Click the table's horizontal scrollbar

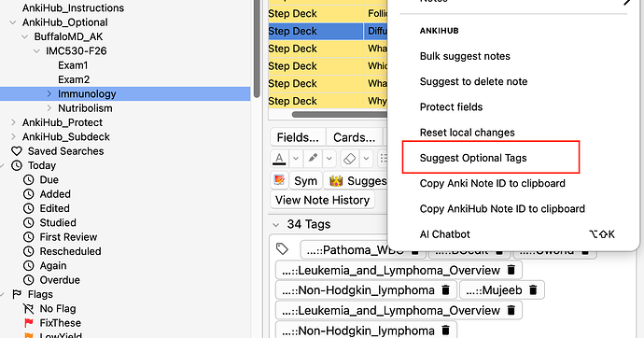pos(340,115)
